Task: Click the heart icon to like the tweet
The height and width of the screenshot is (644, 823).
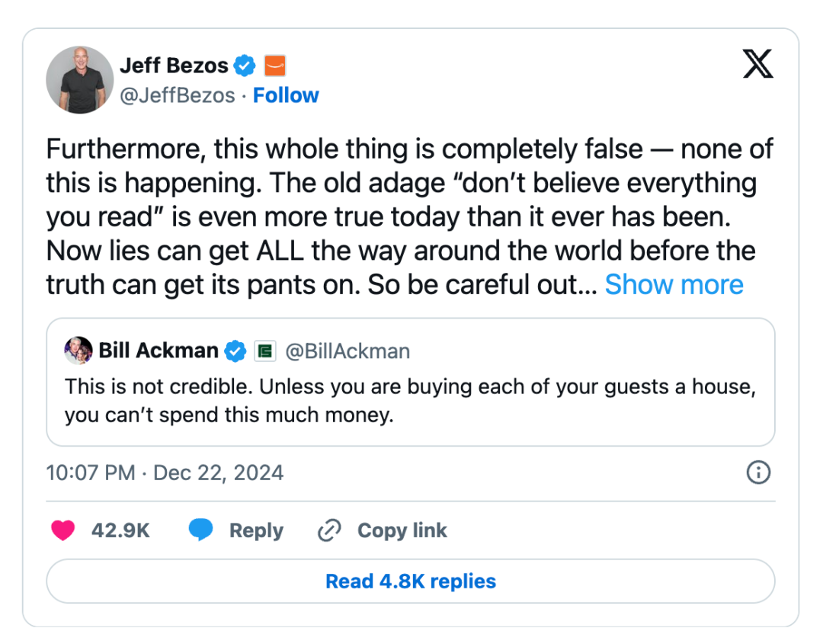Action: [62, 530]
